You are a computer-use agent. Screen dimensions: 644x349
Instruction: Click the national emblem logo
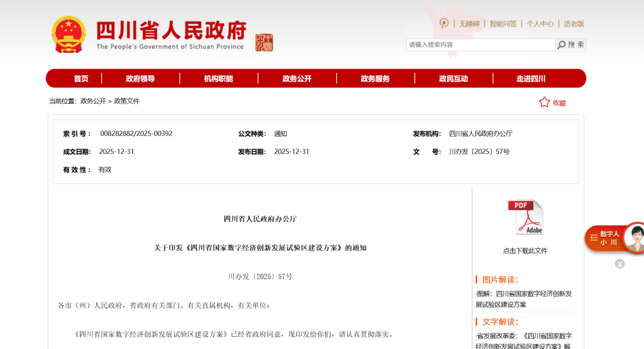coord(69,35)
